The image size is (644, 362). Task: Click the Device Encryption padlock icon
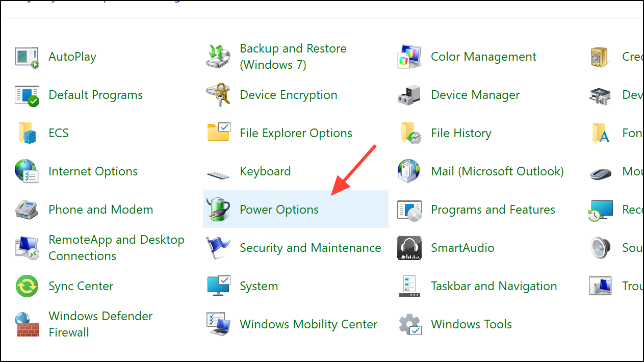click(x=218, y=95)
